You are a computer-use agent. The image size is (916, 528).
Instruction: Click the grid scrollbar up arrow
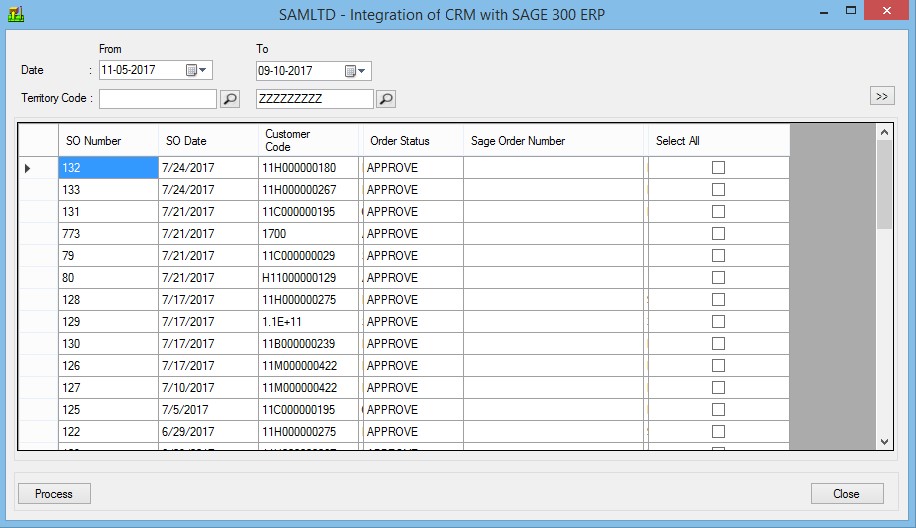884,133
